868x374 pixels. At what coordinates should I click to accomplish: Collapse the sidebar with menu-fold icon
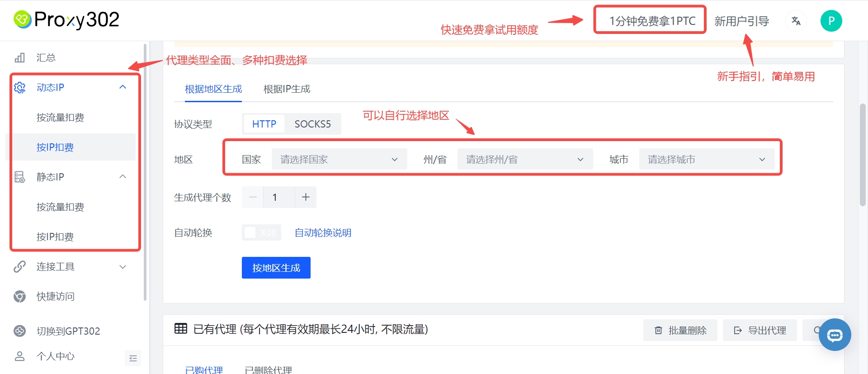click(133, 358)
